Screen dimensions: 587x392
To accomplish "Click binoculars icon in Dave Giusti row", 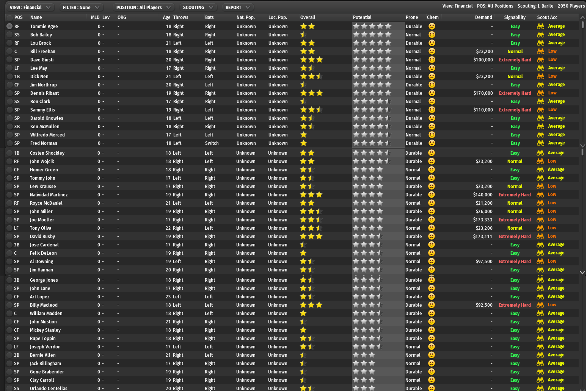I will 540,60.
